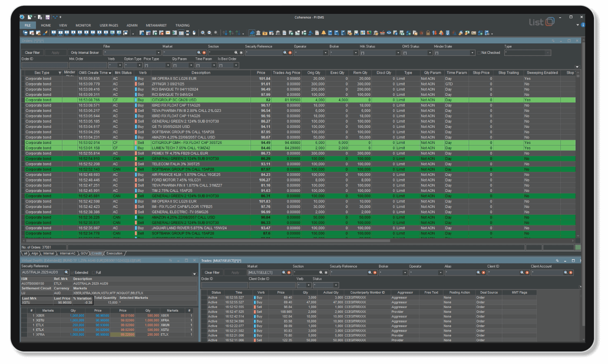This screenshot has height=364, width=608.
Task: Click the mouse icon in the toolbar
Action: pos(194,33)
